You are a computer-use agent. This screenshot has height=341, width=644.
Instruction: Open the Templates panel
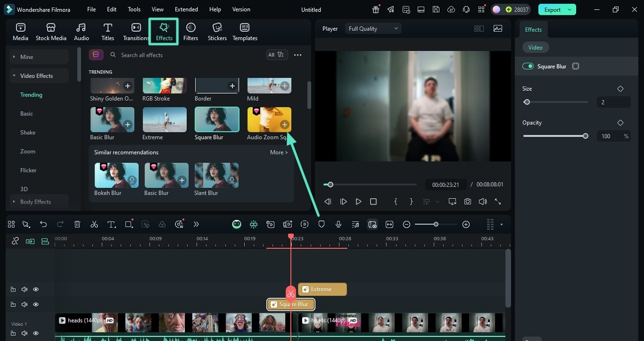coord(245,32)
